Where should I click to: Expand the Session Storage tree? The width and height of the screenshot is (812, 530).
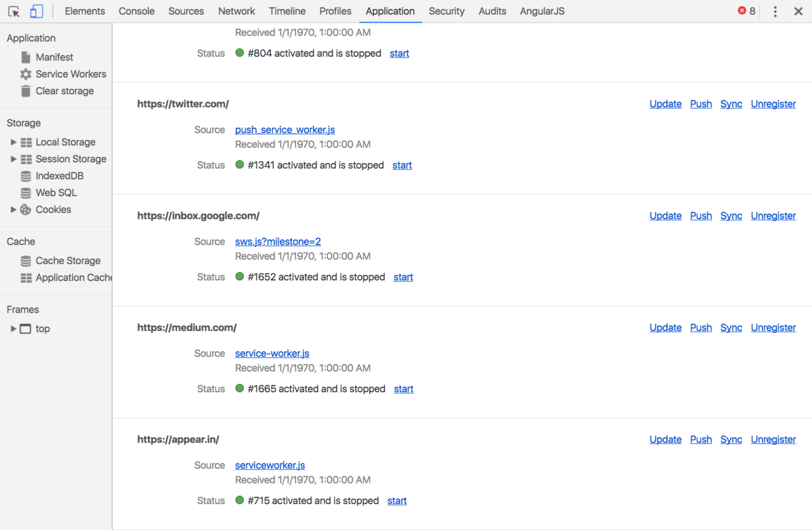(x=13, y=159)
